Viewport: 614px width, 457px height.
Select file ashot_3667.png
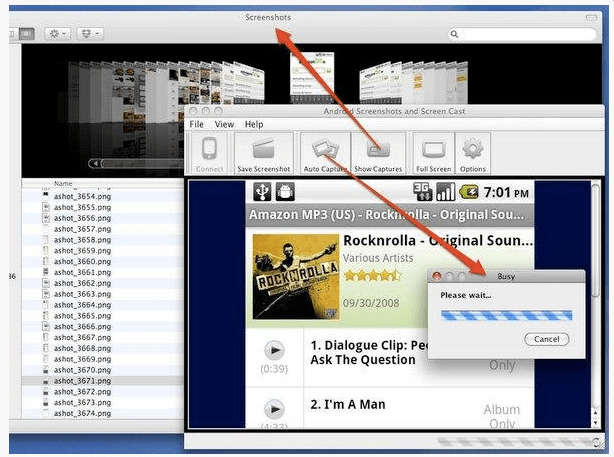pyautogui.click(x=82, y=337)
